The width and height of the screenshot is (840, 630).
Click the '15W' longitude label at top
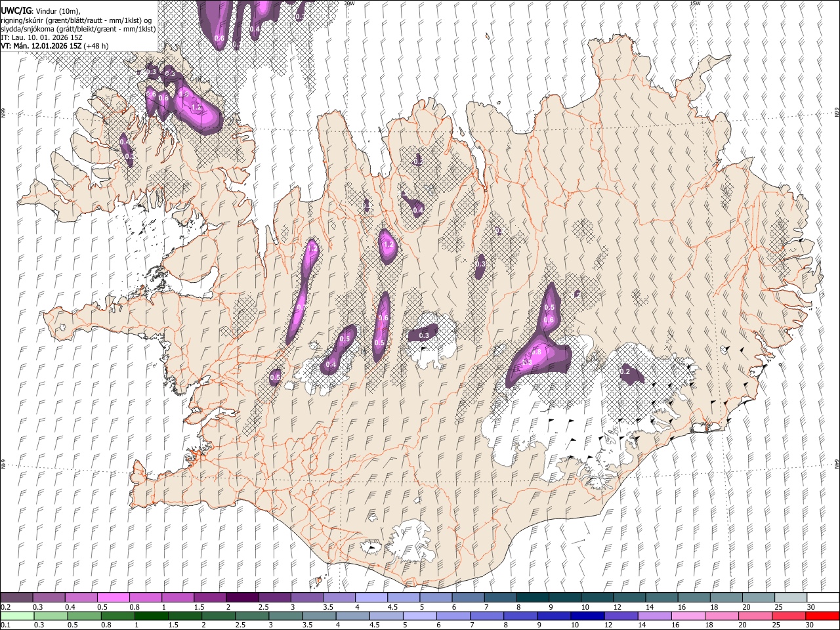coord(695,3)
